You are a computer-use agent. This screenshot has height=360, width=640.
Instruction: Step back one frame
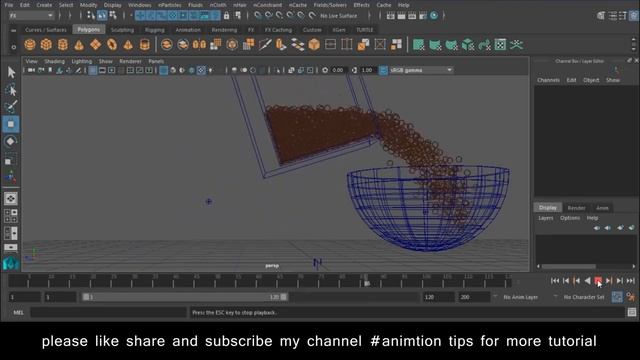coord(566,280)
